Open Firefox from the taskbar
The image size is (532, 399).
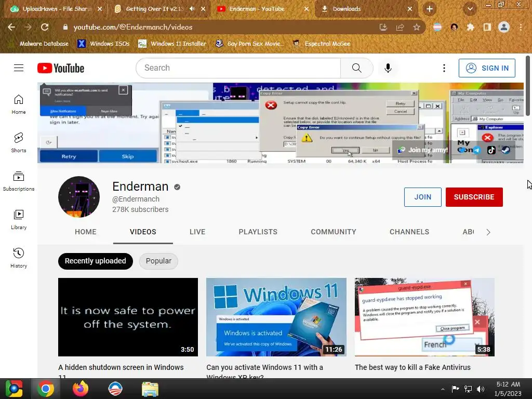(81, 389)
